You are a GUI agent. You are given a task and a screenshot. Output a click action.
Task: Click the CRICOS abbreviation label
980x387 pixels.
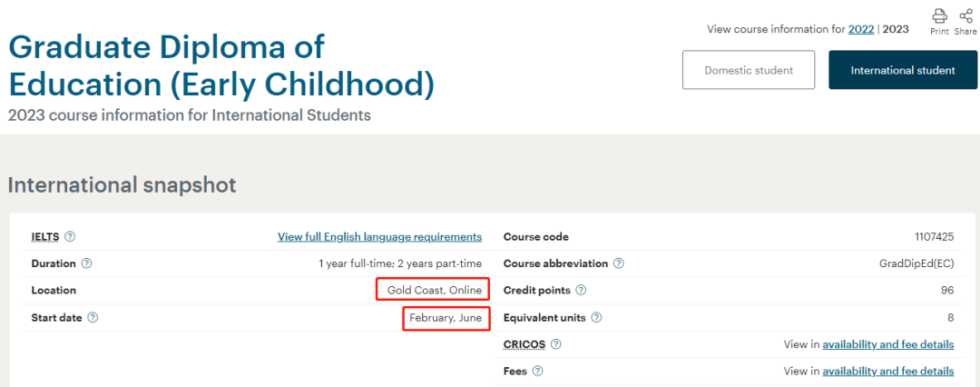[x=524, y=344]
